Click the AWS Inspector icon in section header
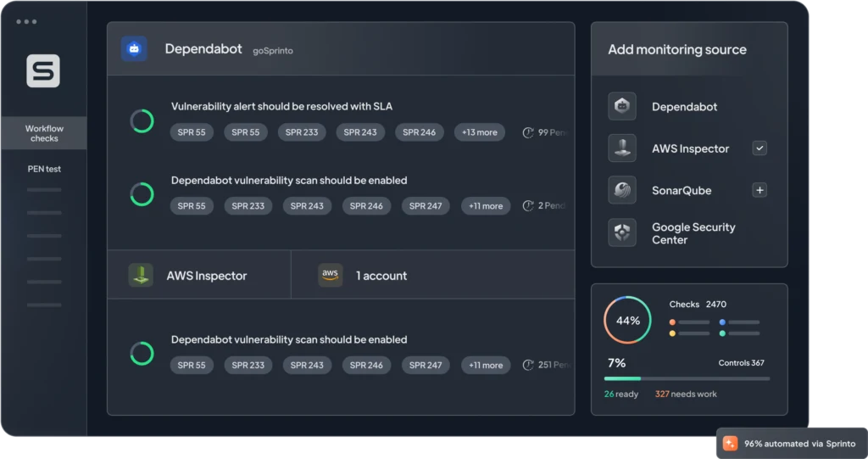Viewport: 868px width, 459px height. pos(141,275)
